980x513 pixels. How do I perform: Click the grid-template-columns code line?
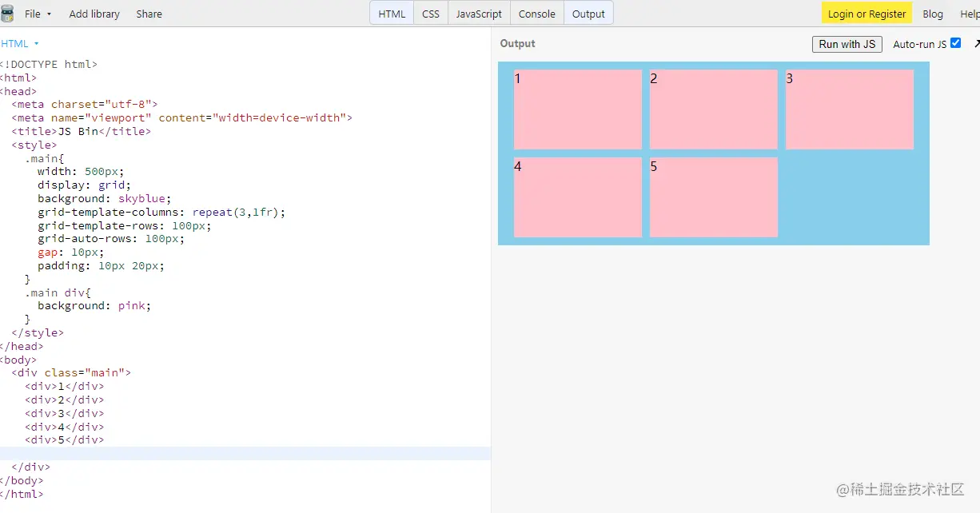pos(161,212)
